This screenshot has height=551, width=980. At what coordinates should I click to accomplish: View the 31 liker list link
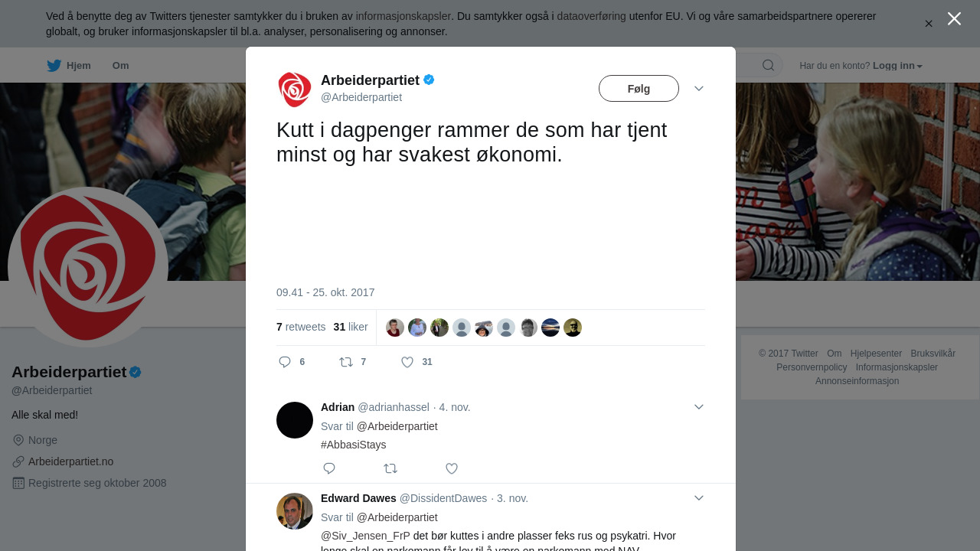(x=351, y=327)
